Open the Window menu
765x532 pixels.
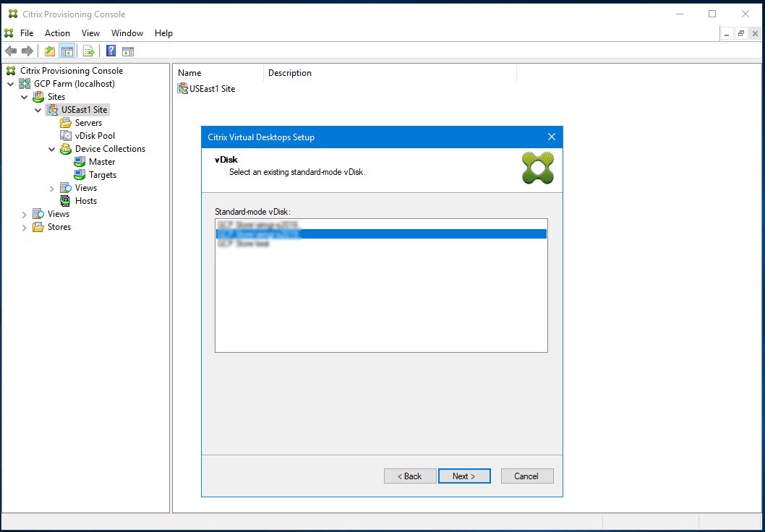(x=127, y=33)
